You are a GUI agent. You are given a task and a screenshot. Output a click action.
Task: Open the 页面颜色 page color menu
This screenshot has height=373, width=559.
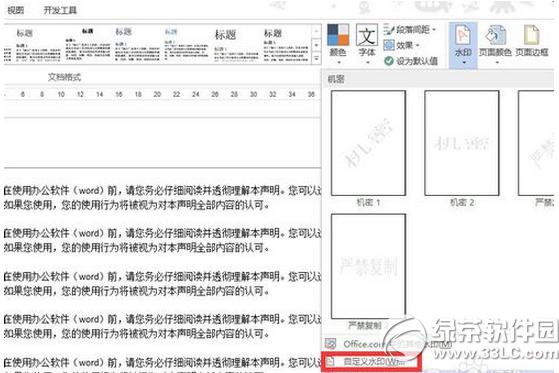(495, 44)
